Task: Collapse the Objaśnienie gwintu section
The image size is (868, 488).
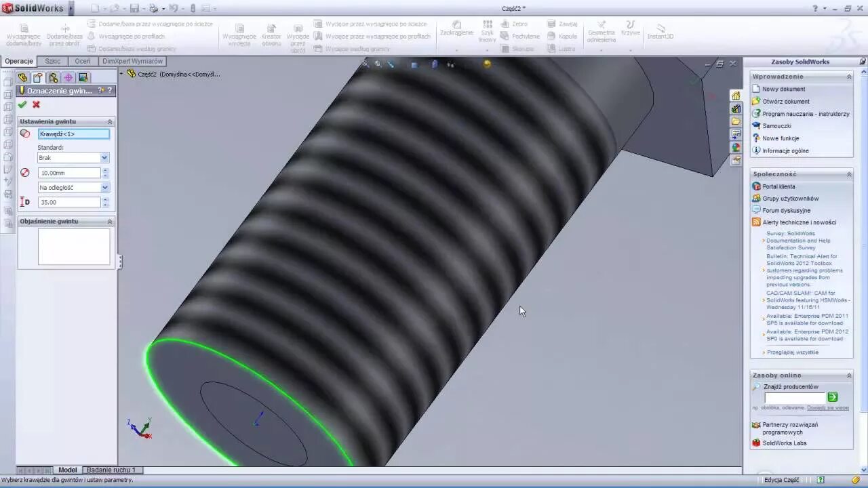Action: click(x=110, y=222)
